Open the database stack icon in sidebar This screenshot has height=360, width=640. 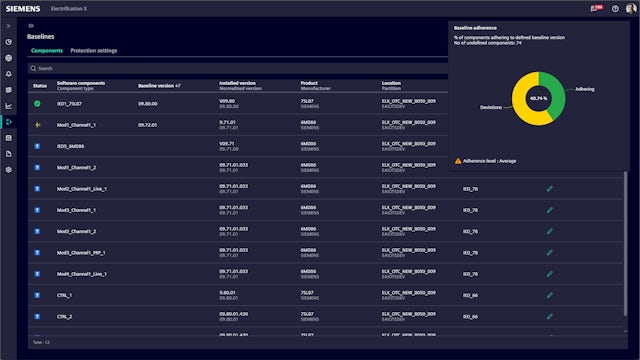coord(9,90)
